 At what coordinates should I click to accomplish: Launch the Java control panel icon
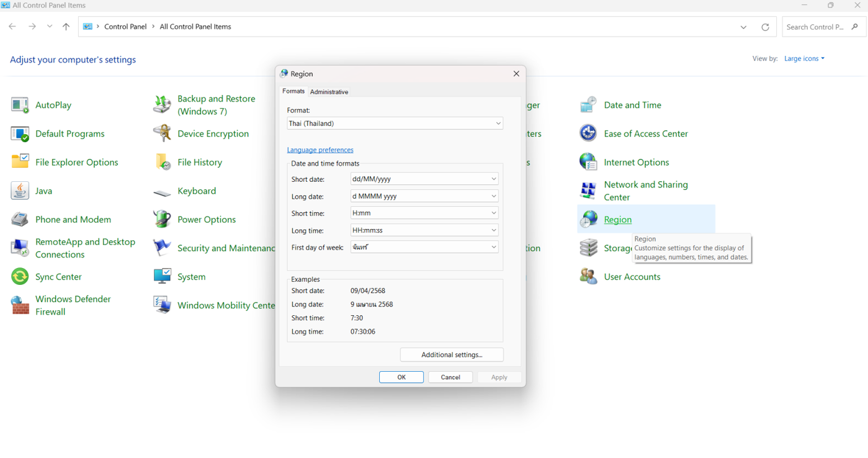tap(20, 191)
